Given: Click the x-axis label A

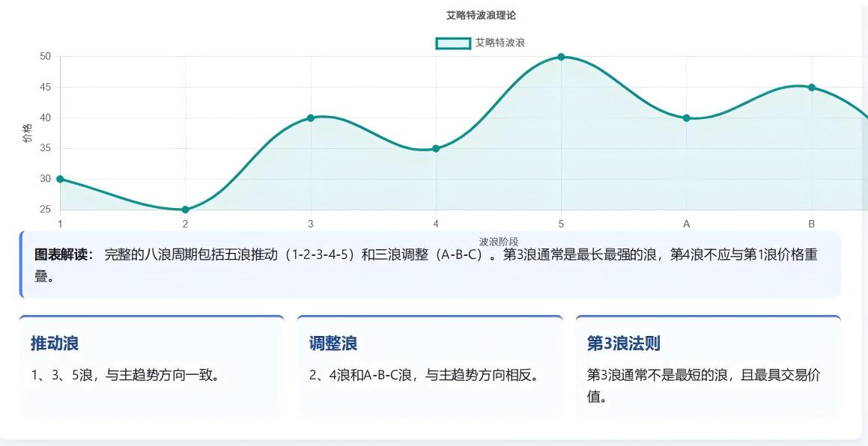Looking at the screenshot, I should 686,224.
